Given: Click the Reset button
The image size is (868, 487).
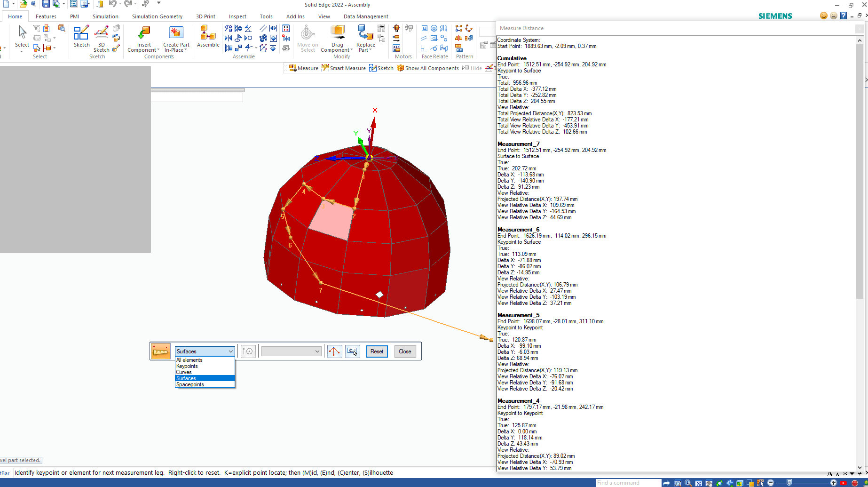Looking at the screenshot, I should click(377, 351).
